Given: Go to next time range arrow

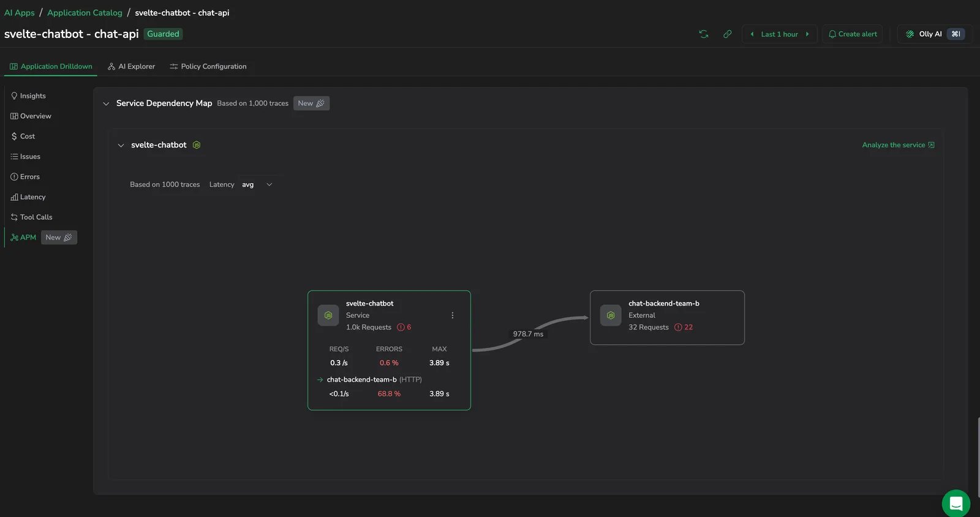Looking at the screenshot, I should 807,34.
